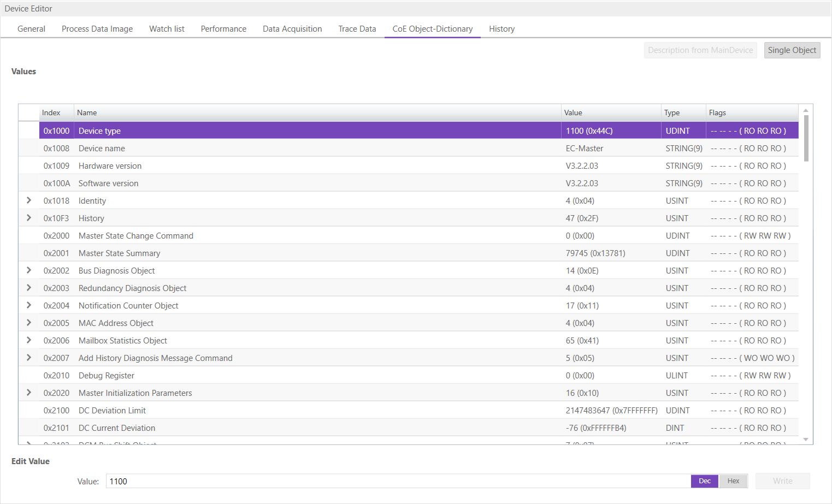
Task: Click the Single Object button
Action: 792,50
